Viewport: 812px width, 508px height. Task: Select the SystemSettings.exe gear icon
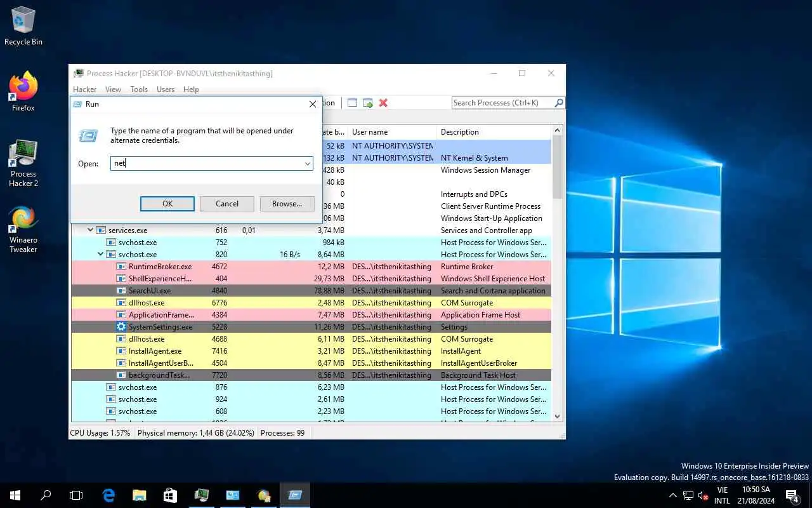121,327
